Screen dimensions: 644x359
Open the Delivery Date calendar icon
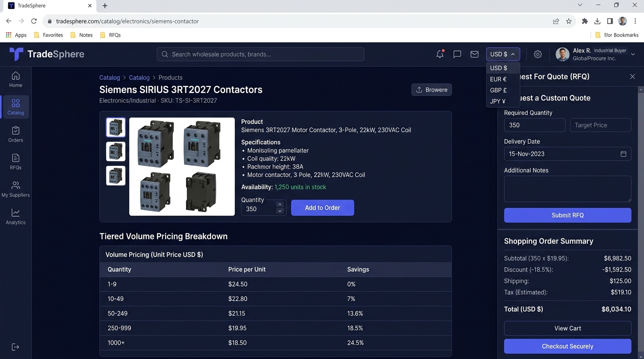(x=623, y=154)
